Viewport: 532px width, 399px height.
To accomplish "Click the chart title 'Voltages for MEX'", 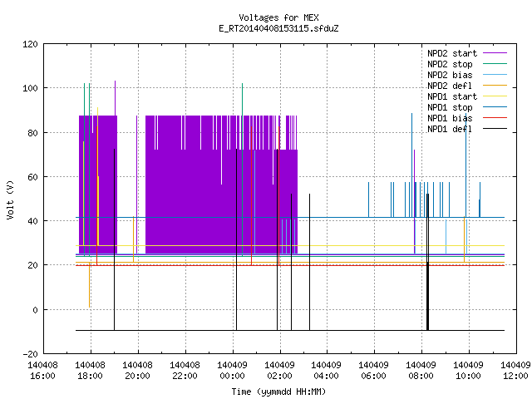I will click(278, 17).
